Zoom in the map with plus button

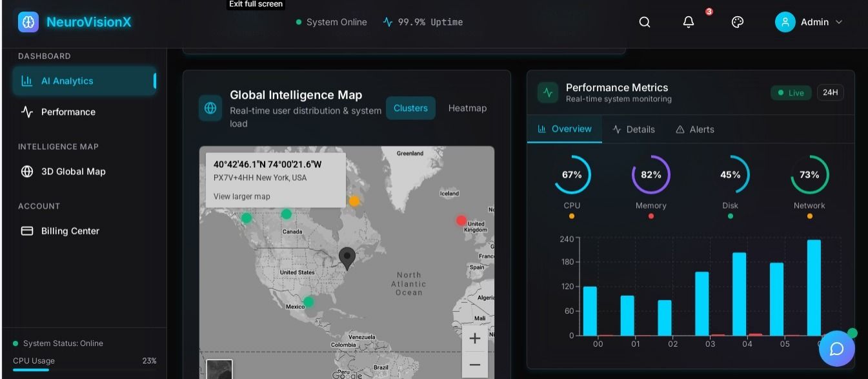[475, 338]
